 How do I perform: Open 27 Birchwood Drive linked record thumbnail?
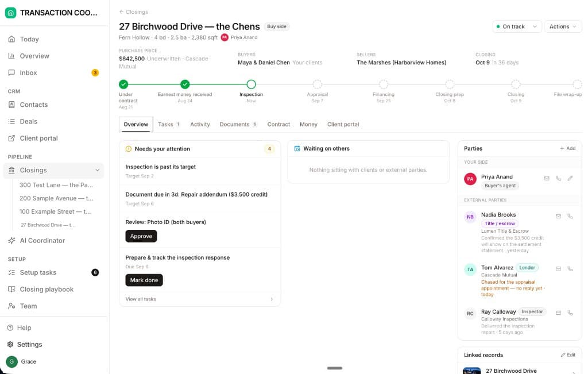pos(472,371)
